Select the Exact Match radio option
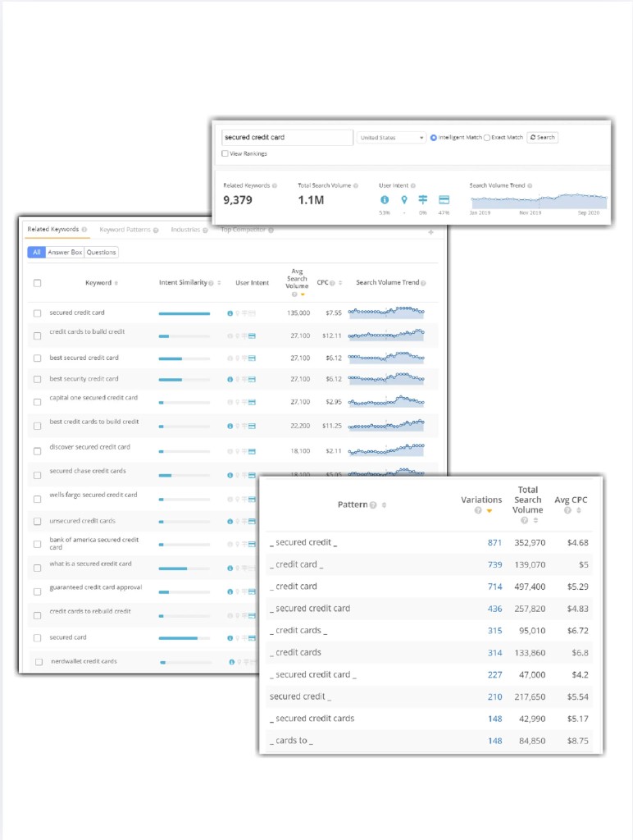The width and height of the screenshot is (633, 840). 487,138
